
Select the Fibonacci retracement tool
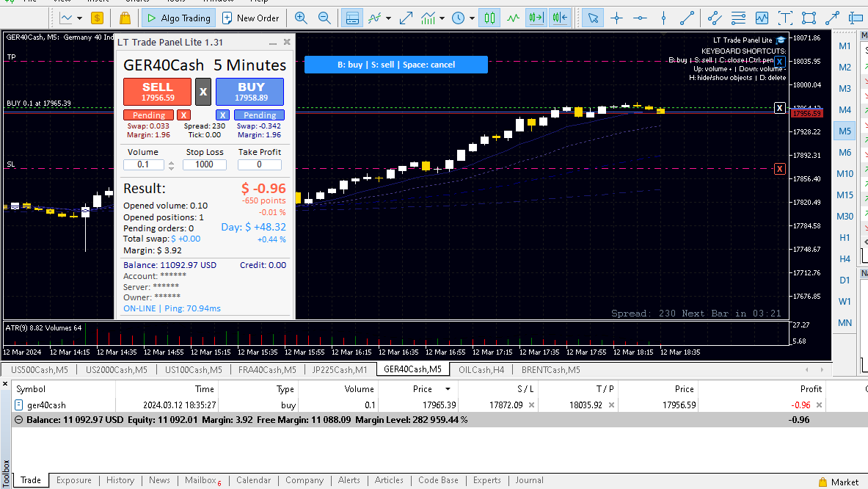[x=738, y=18]
